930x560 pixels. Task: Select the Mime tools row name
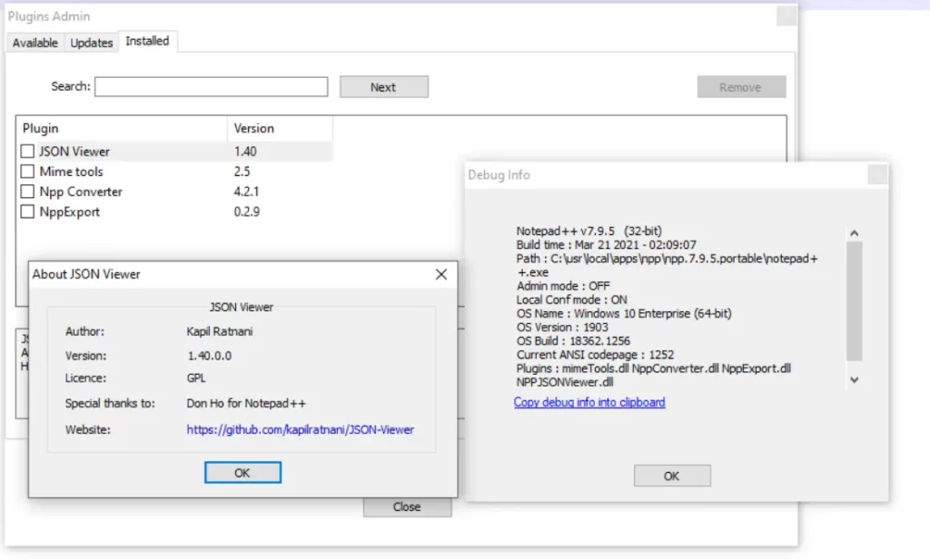coord(71,172)
